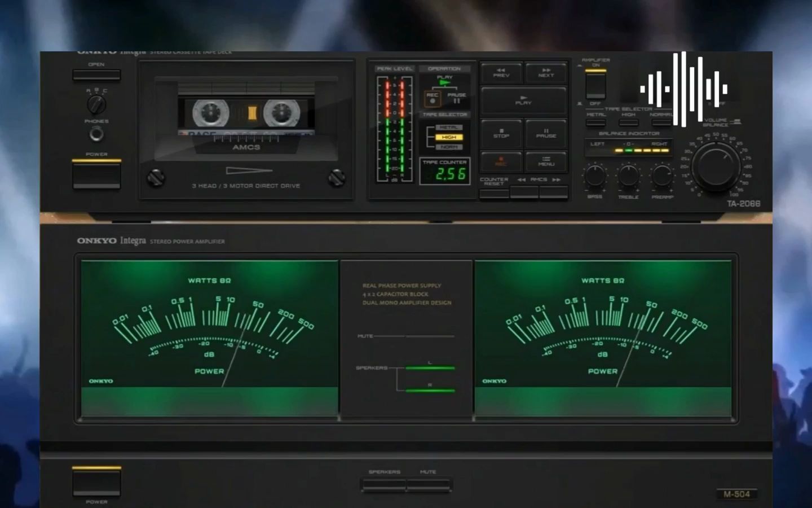Toggle the power amplifier POWER switch

[x=96, y=481]
